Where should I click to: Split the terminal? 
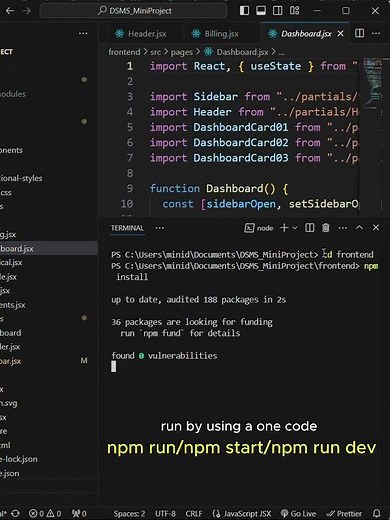click(309, 228)
